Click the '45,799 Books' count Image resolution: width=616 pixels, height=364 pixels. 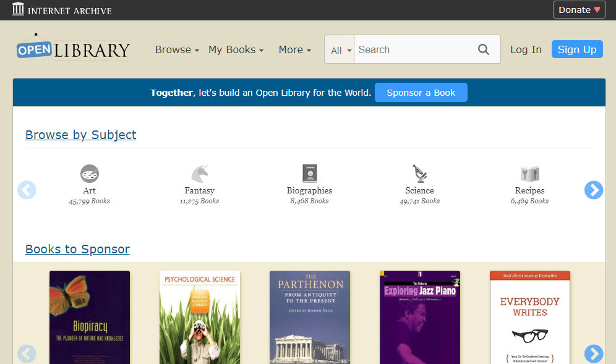point(89,201)
